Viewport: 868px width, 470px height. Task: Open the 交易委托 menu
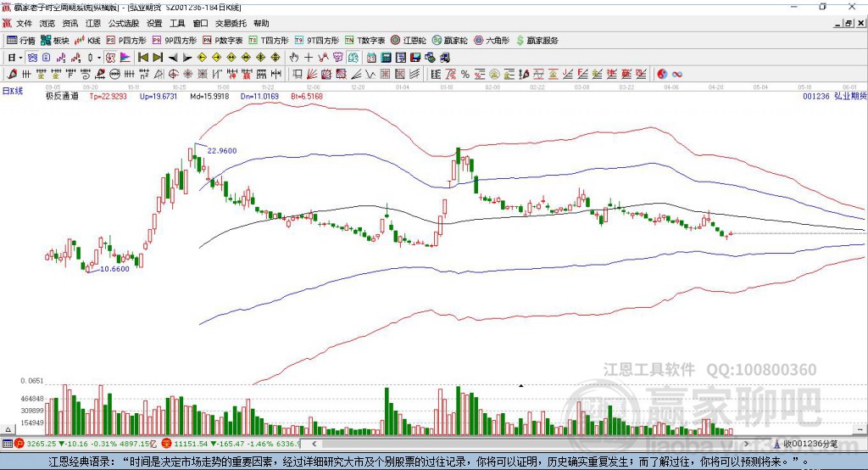231,23
